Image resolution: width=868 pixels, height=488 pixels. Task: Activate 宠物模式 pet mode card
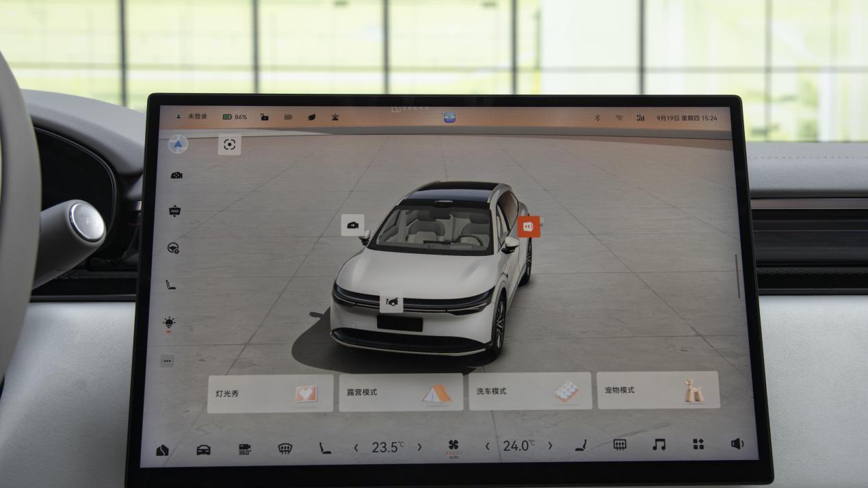(658, 390)
